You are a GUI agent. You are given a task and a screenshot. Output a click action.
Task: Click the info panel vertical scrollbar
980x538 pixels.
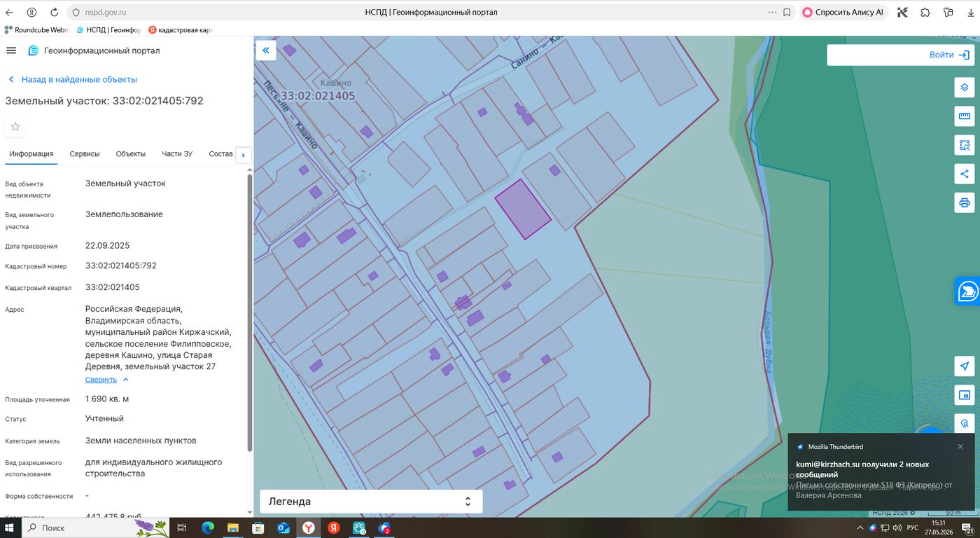point(250,312)
